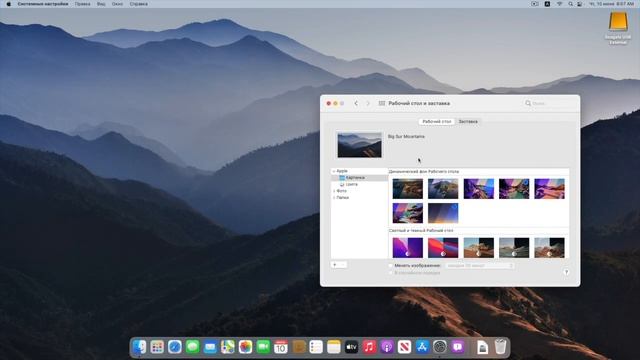This screenshot has height=360, width=640.
Task: Open Apple TV app in the Dock
Action: coord(351,347)
